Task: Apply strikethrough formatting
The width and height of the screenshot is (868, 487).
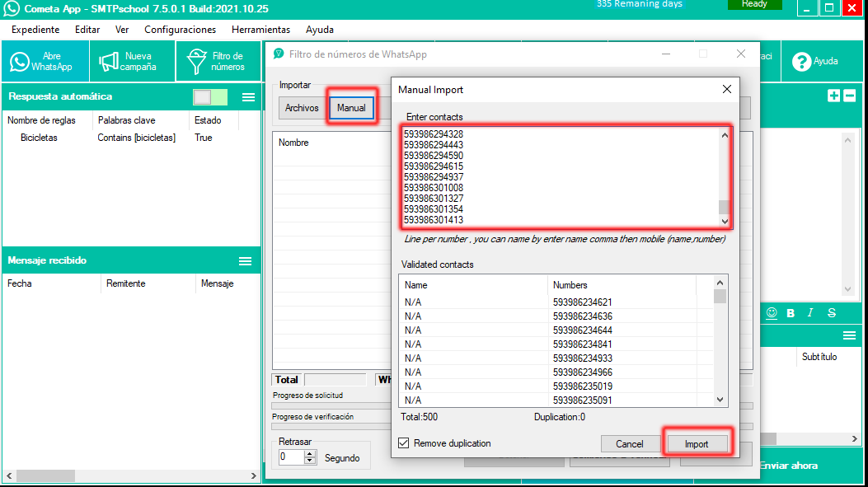Action: 832,313
